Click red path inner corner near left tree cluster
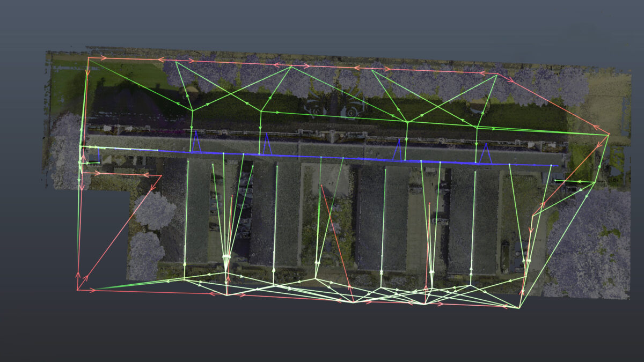Screen dimensions: 644x362 [x=161, y=175]
